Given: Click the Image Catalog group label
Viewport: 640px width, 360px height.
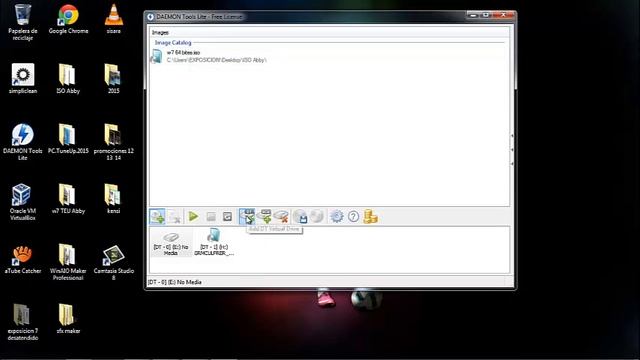Looking at the screenshot, I should click(x=173, y=42).
